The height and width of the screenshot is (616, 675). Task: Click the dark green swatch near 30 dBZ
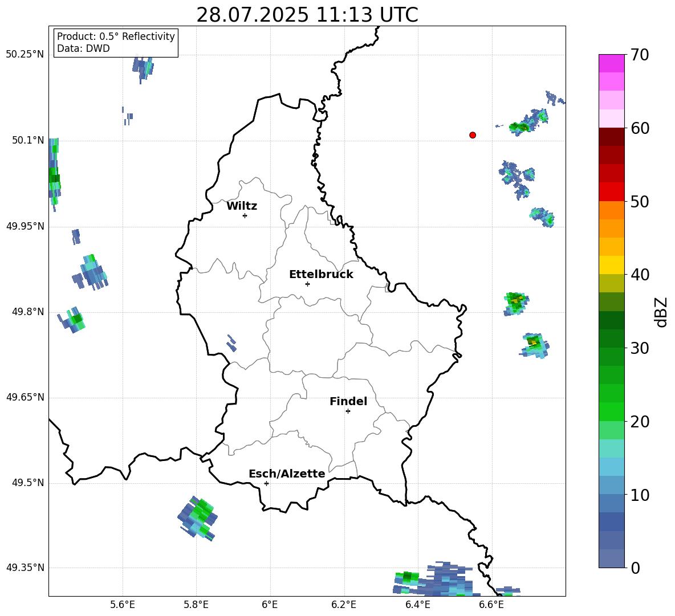611,338
